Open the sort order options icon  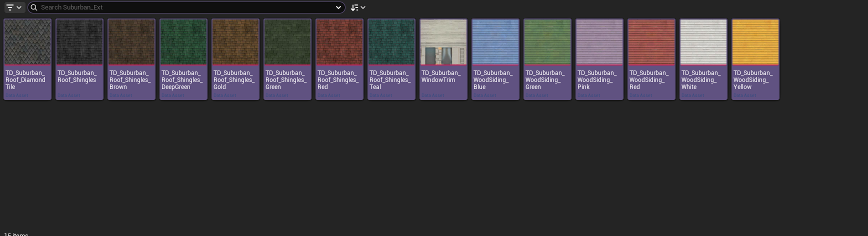pos(354,7)
